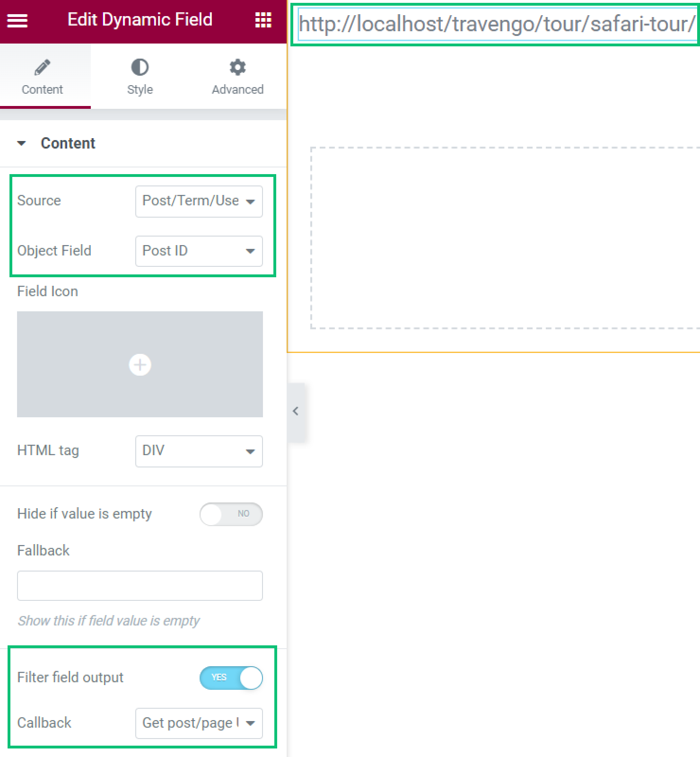The image size is (700, 757).
Task: Open the Callback dropdown
Action: point(199,723)
